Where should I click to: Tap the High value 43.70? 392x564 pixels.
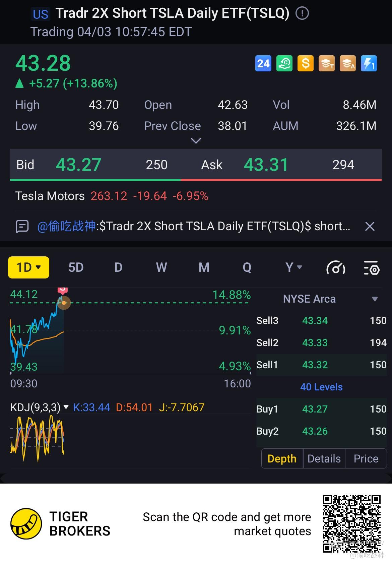[x=104, y=105]
